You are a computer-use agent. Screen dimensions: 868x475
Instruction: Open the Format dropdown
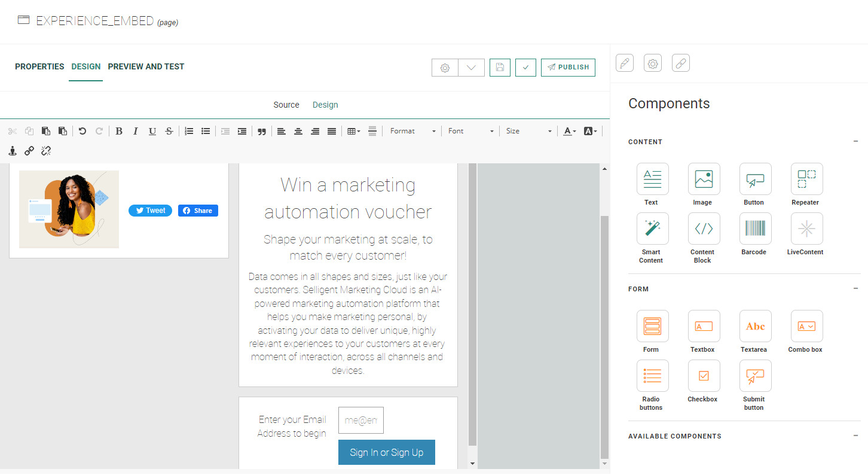coord(412,131)
